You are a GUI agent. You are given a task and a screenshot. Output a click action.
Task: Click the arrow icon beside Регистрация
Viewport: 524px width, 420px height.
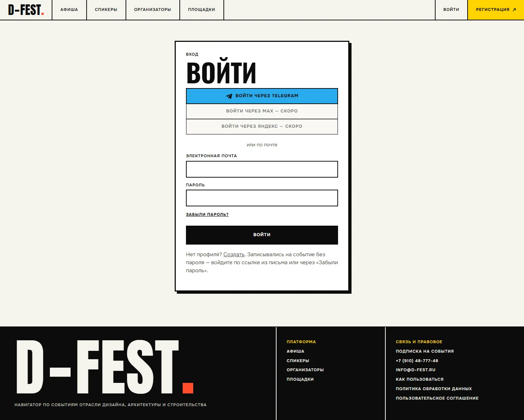514,10
